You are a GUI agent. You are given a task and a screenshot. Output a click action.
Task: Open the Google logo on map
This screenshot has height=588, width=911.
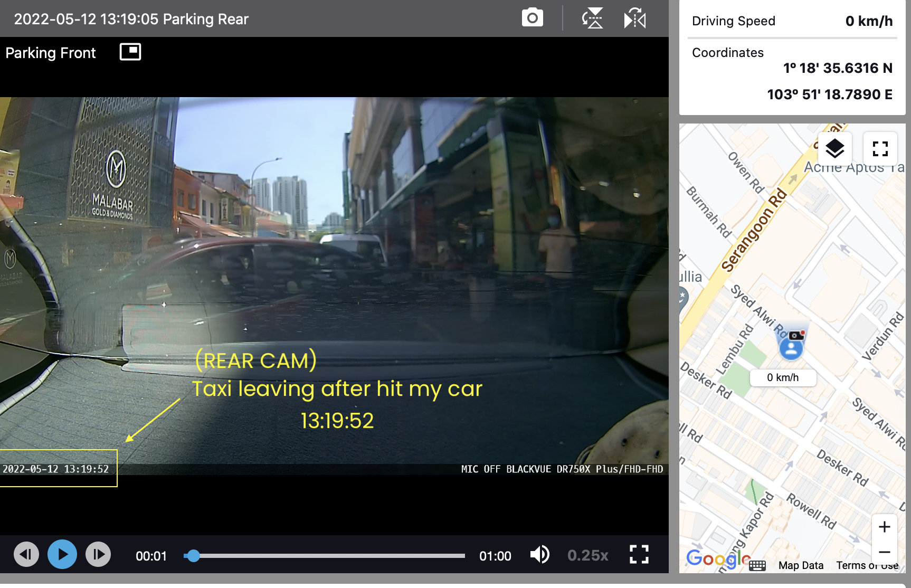[717, 558]
